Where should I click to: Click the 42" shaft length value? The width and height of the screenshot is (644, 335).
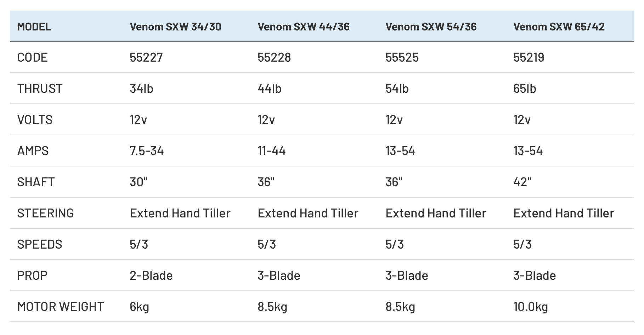click(522, 182)
